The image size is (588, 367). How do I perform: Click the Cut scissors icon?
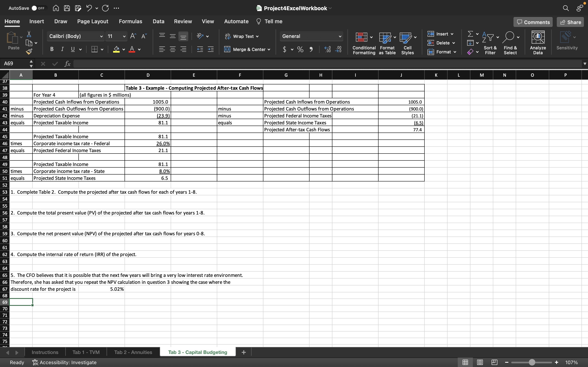[29, 34]
